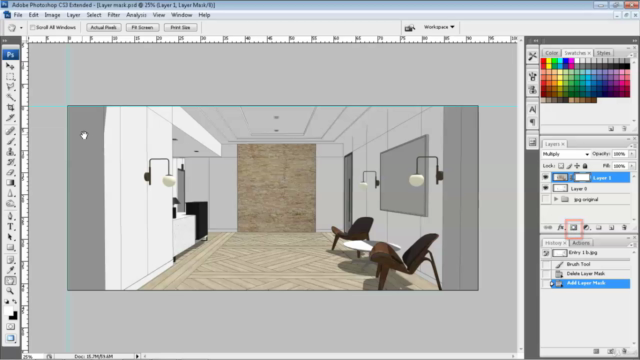Screen dimensions: 640x360
Task: Toggle Lock Position icon
Action: (x=577, y=166)
